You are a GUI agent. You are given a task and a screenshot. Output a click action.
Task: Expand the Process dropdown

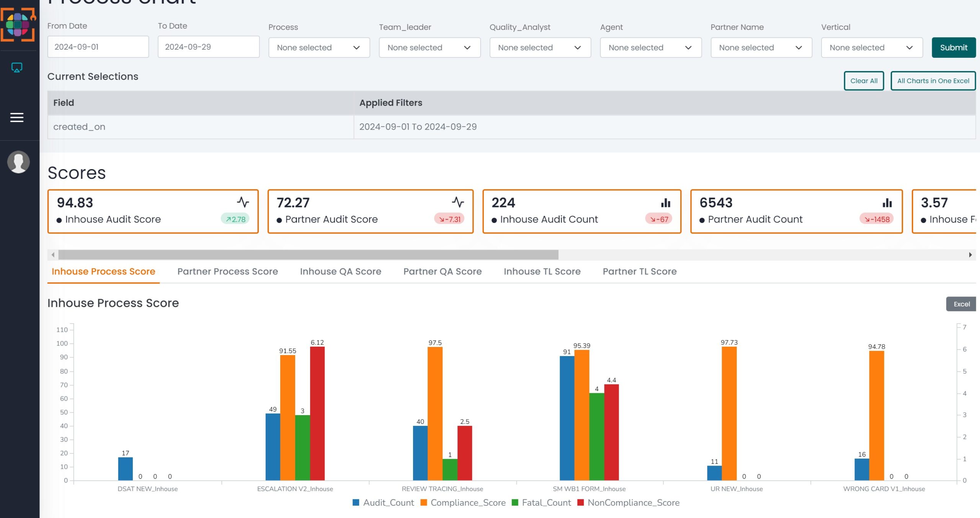click(319, 47)
